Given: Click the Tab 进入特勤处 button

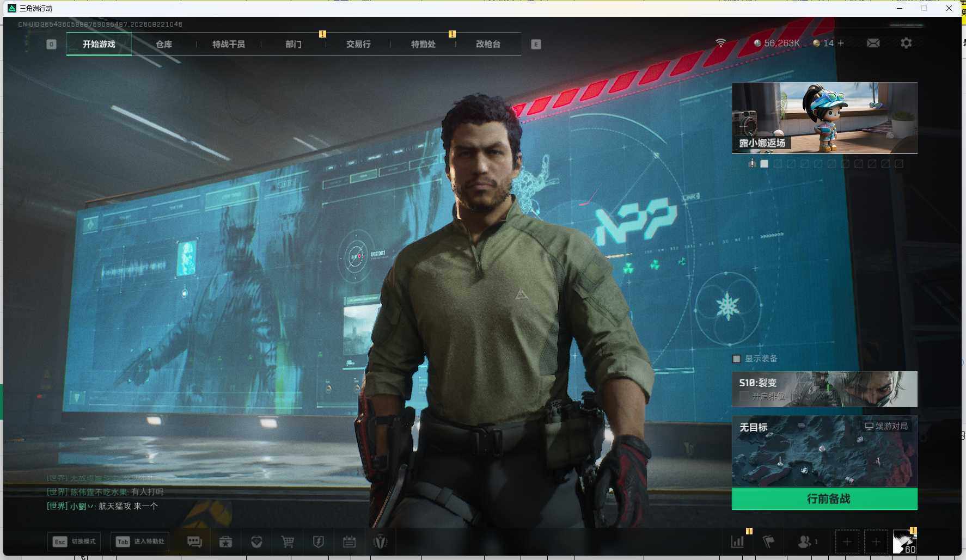Looking at the screenshot, I should [x=140, y=541].
